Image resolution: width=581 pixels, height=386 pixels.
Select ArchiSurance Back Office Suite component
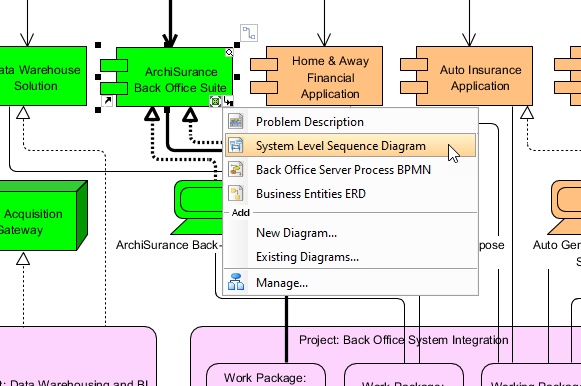167,77
